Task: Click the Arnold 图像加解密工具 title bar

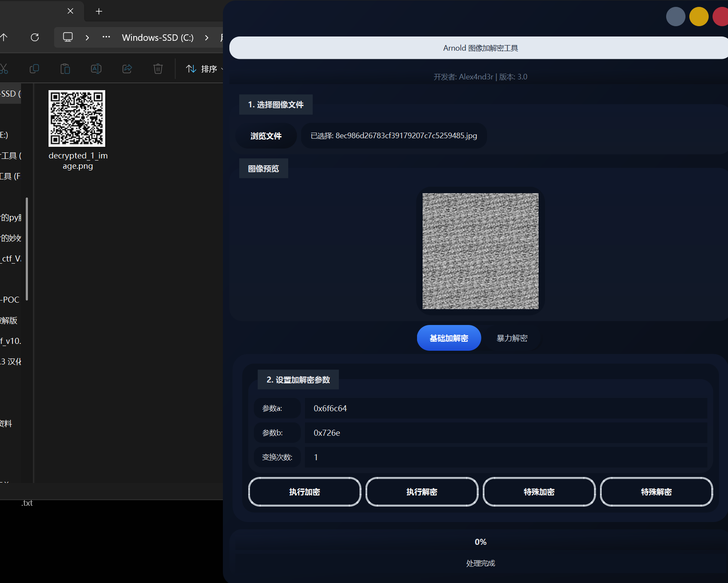Action: 478,48
